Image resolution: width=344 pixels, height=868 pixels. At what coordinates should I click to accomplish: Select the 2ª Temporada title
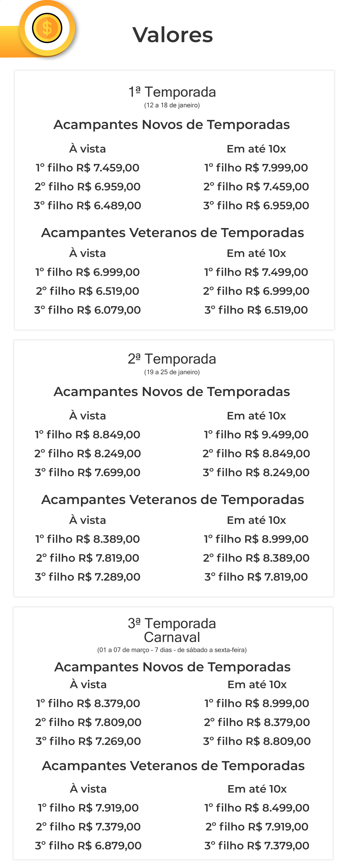pos(172,359)
